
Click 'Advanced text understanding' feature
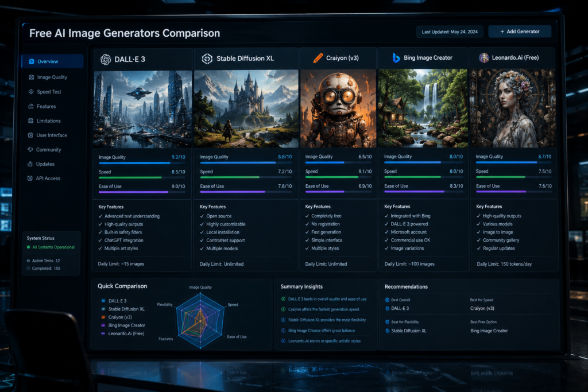point(132,216)
